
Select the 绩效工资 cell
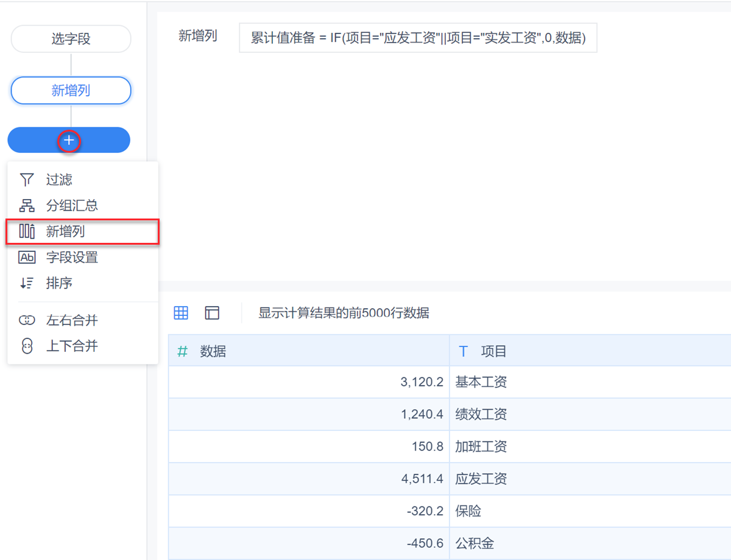(590, 415)
